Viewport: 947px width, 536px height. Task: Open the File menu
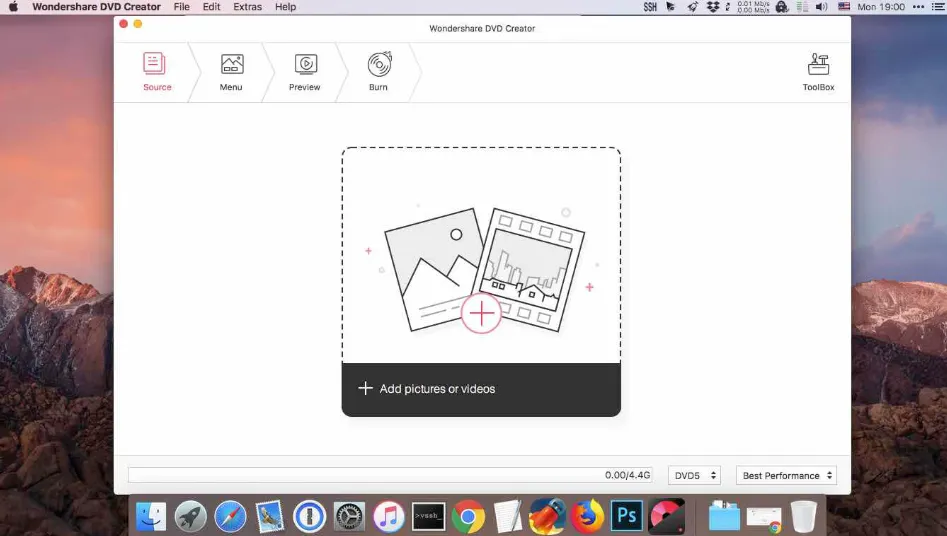pos(182,7)
